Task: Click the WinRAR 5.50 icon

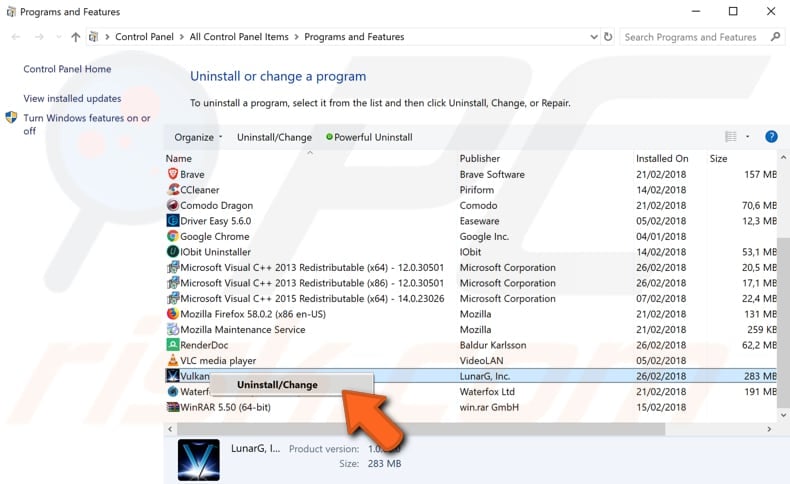Action: 173,407
